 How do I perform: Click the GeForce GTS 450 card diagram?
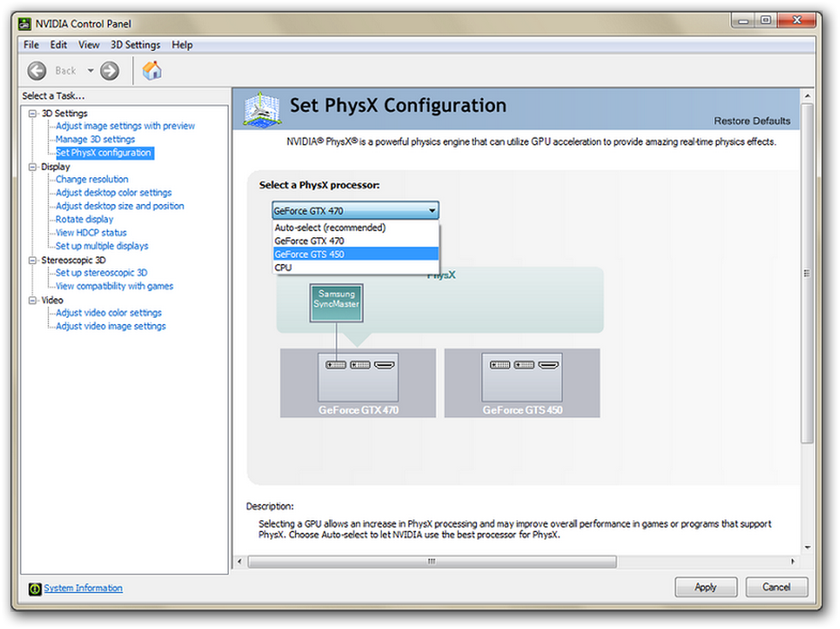click(521, 383)
